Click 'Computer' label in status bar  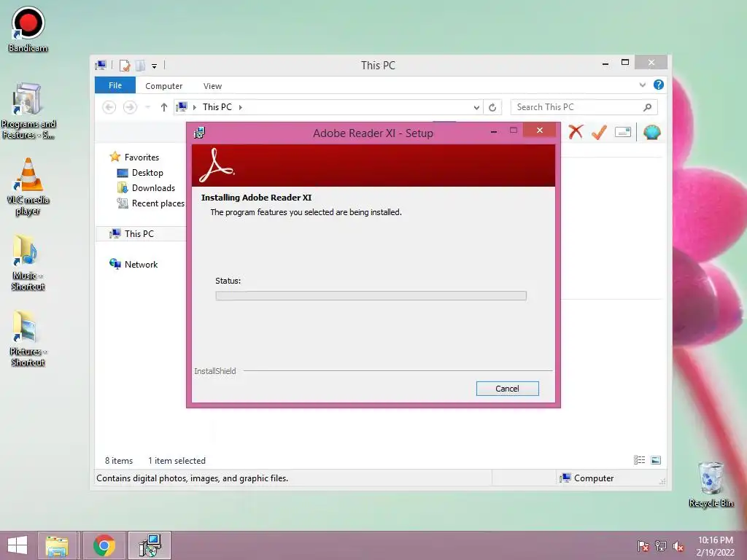point(594,478)
